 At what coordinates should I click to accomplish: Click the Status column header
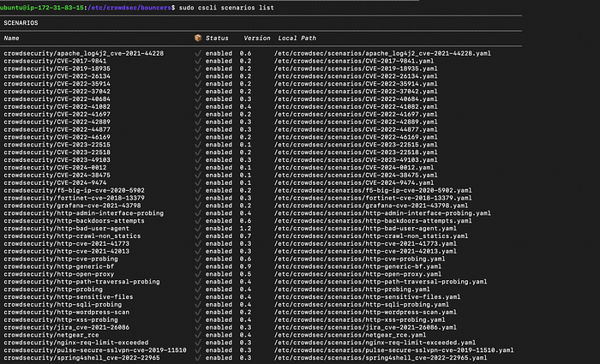point(217,39)
